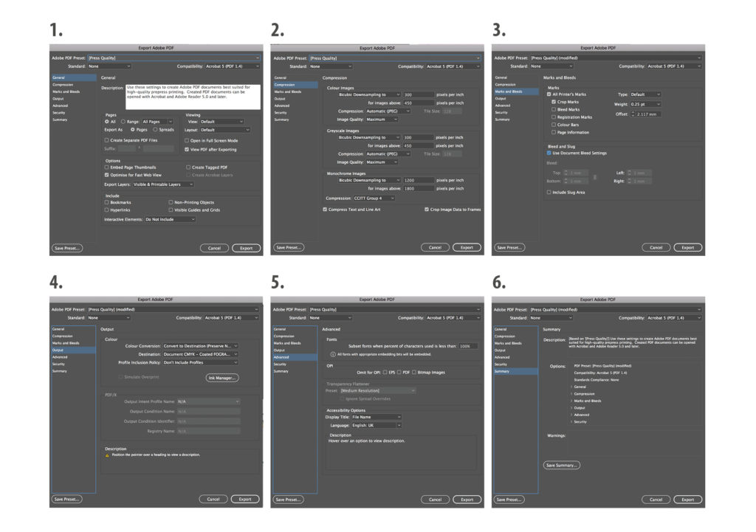Tick Include Slug Area checkbox
Screen dimensions: 756x532
549,193
